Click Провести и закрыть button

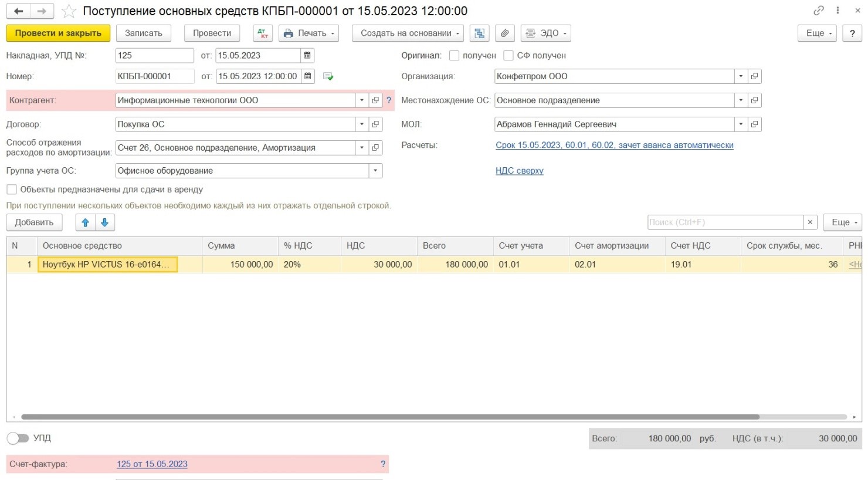coord(58,33)
